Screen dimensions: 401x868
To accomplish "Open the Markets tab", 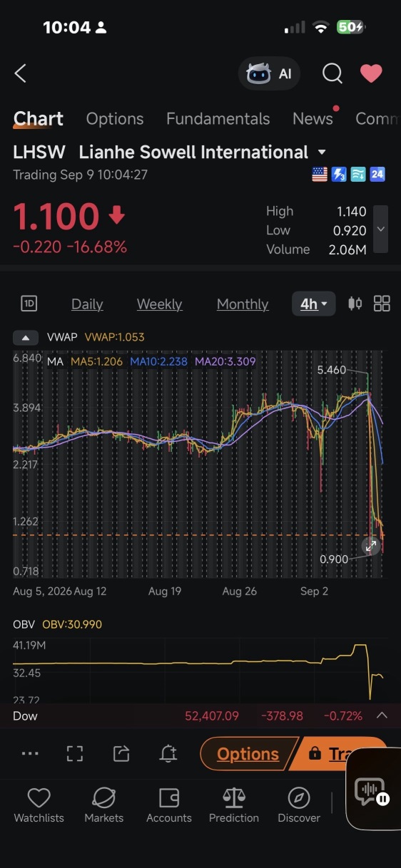I will tap(104, 805).
